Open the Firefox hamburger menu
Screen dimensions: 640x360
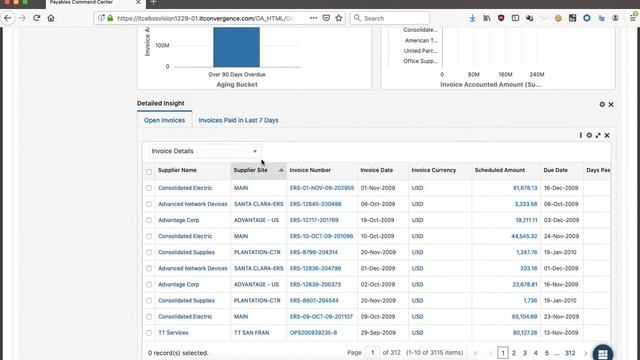coord(633,18)
